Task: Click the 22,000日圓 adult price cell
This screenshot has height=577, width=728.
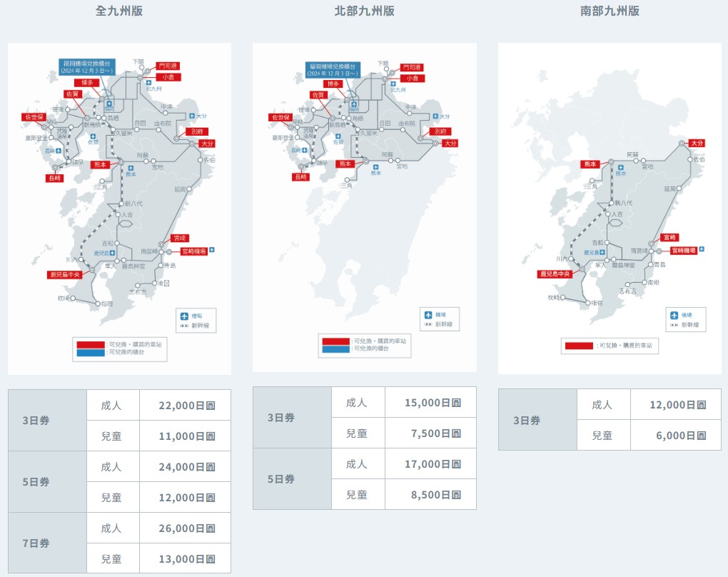Action: click(186, 405)
